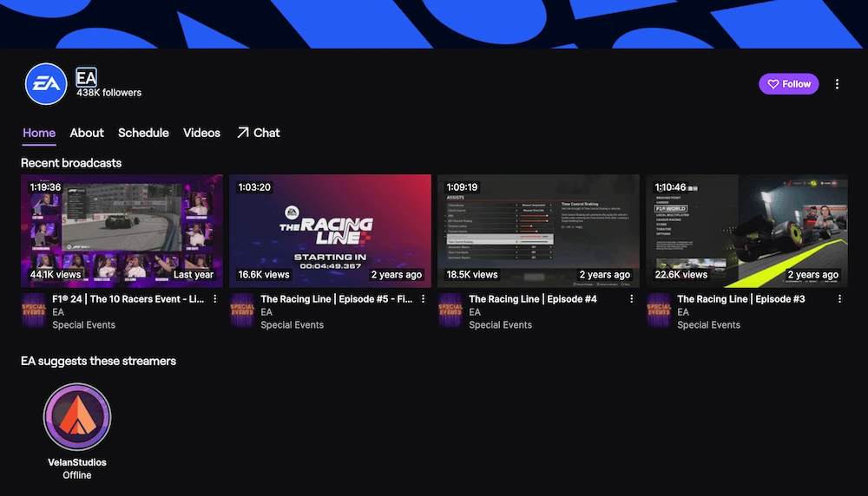The image size is (868, 496).
Task: Click the EA channel avatar logo
Action: [x=46, y=84]
